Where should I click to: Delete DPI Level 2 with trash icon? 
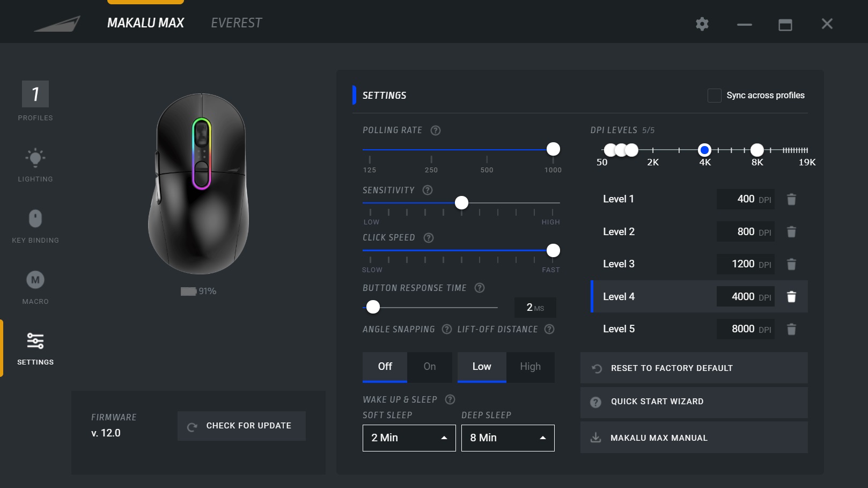[x=791, y=232]
